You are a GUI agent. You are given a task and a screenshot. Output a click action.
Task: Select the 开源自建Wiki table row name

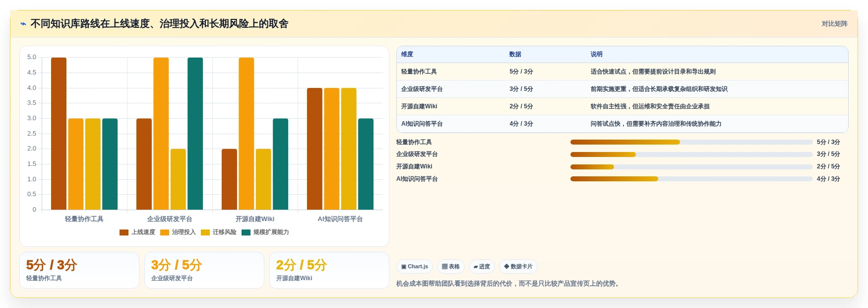pyautogui.click(x=419, y=107)
